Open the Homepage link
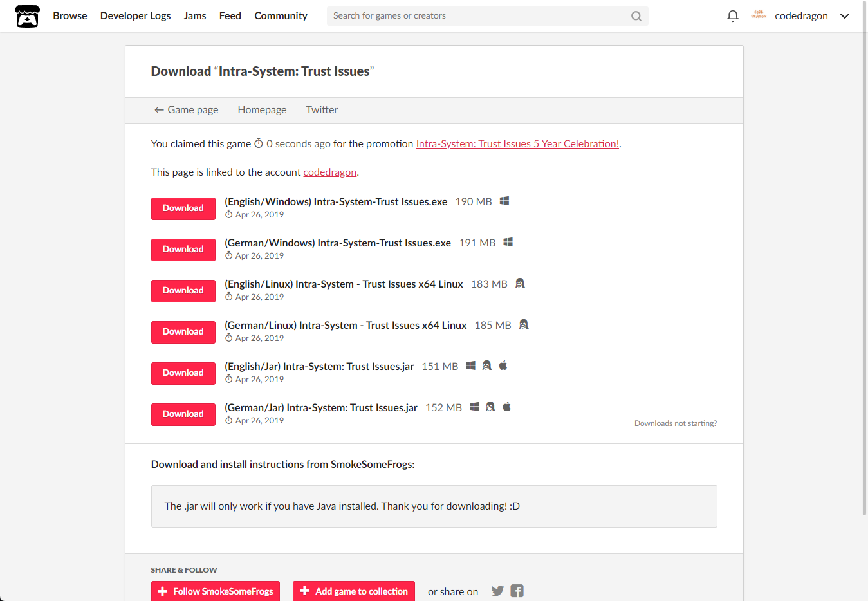Image resolution: width=868 pixels, height=601 pixels. [262, 110]
